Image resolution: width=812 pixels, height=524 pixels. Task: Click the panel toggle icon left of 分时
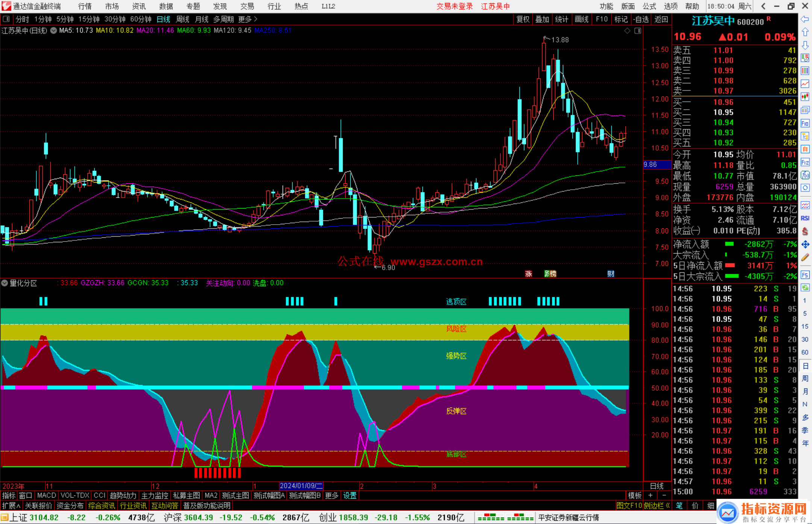tap(6, 19)
